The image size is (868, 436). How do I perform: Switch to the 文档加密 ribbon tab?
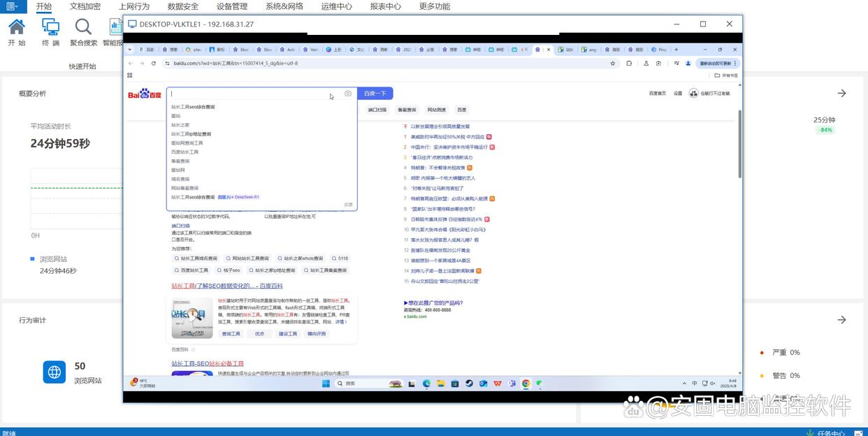85,6
